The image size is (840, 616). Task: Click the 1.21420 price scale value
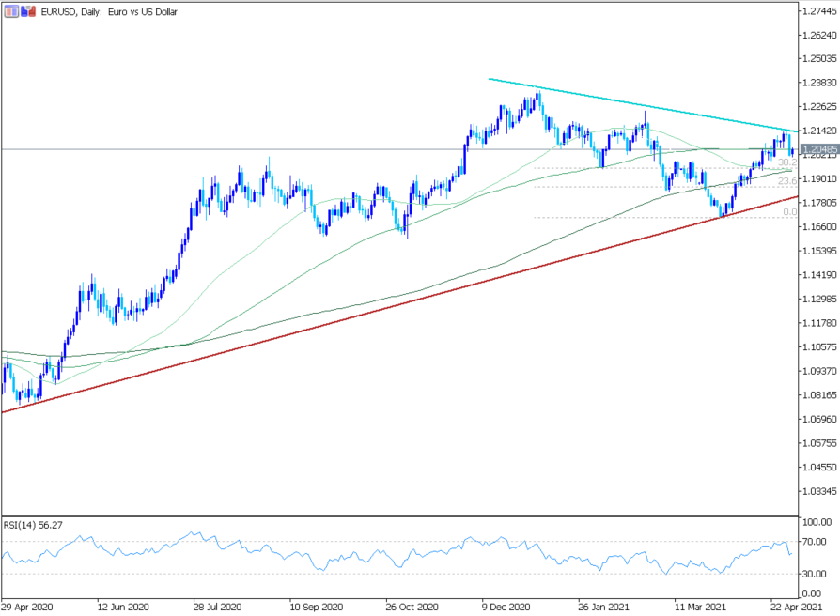pyautogui.click(x=819, y=131)
